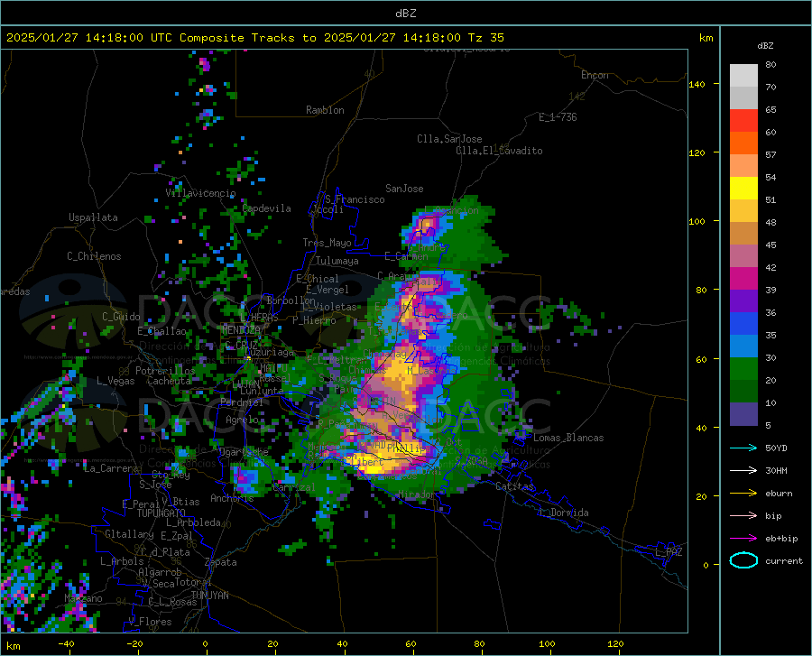Click the L_PAZ place label
The image size is (812, 656).
pyautogui.click(x=669, y=552)
